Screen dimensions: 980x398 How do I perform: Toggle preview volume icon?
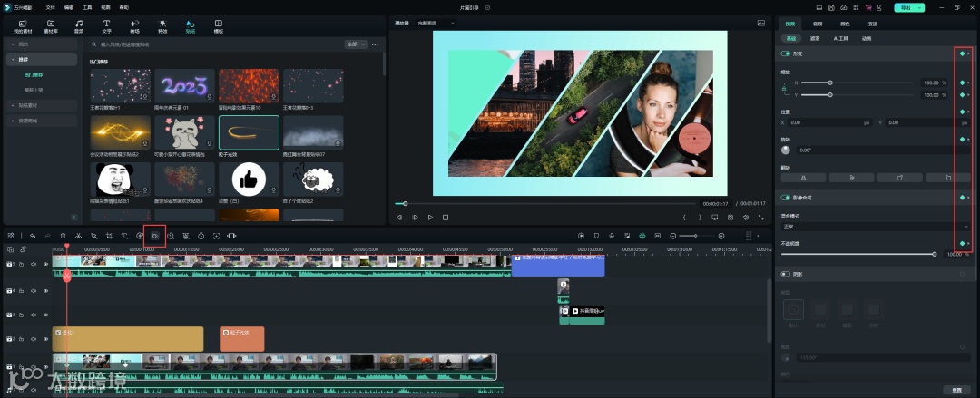click(x=746, y=218)
